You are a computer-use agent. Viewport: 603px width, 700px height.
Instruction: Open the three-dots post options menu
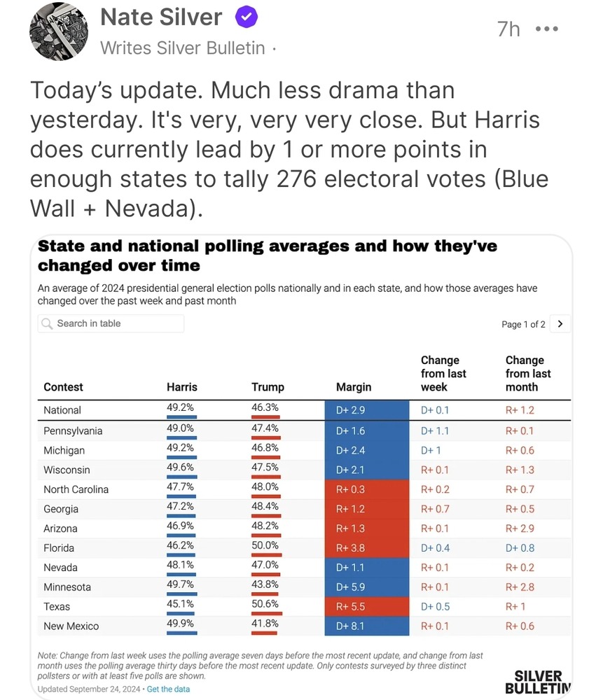pyautogui.click(x=547, y=29)
